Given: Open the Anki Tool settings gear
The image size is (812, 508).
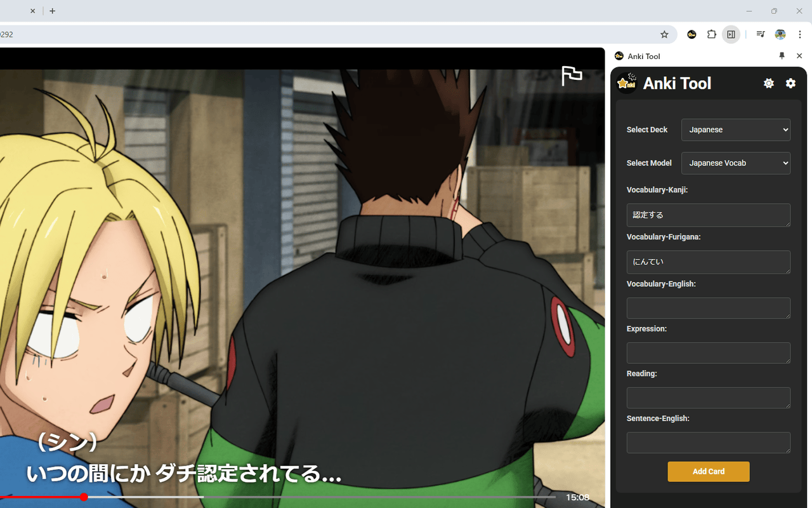Looking at the screenshot, I should [x=790, y=83].
